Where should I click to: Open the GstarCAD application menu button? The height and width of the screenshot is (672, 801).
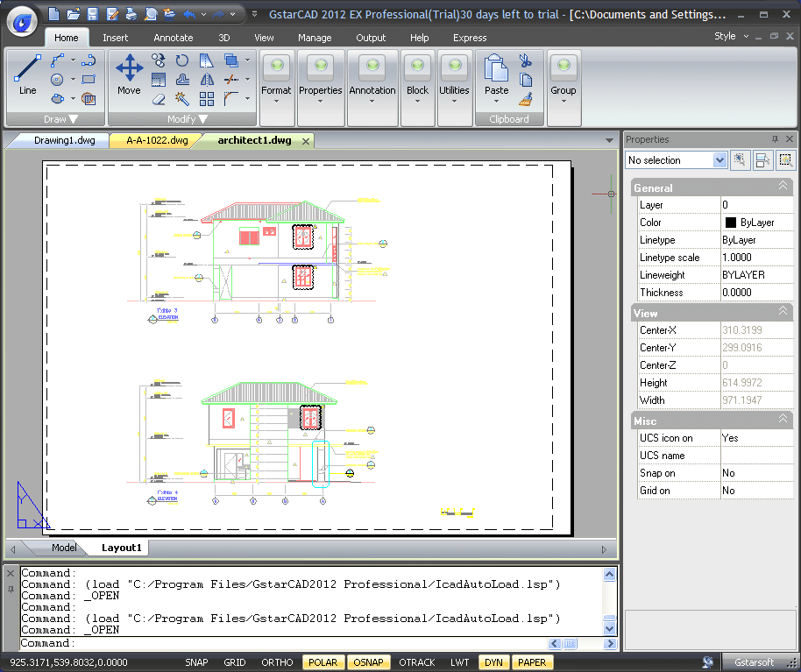(x=23, y=21)
